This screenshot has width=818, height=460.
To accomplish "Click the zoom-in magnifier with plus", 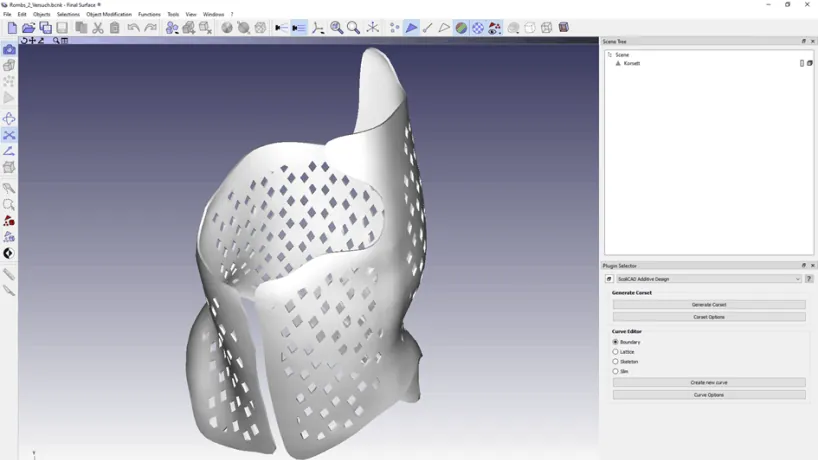I will 336,28.
